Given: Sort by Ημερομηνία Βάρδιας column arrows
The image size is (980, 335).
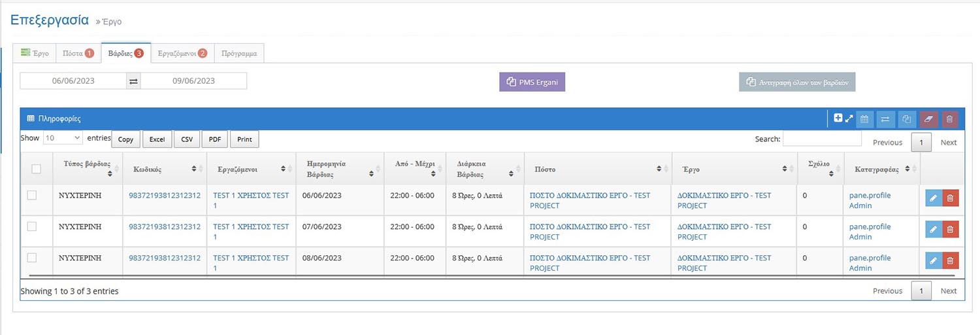Looking at the screenshot, I should (372, 174).
